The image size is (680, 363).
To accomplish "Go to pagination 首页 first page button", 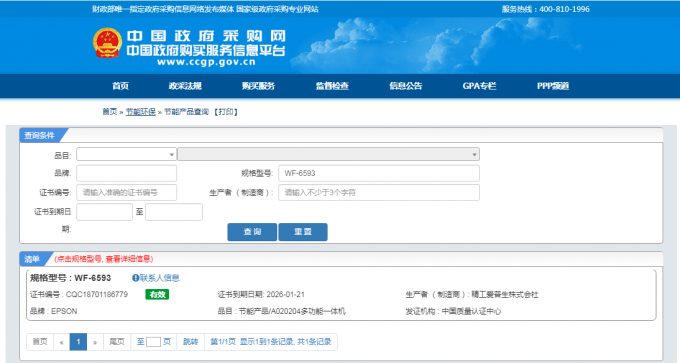I will tap(40, 342).
